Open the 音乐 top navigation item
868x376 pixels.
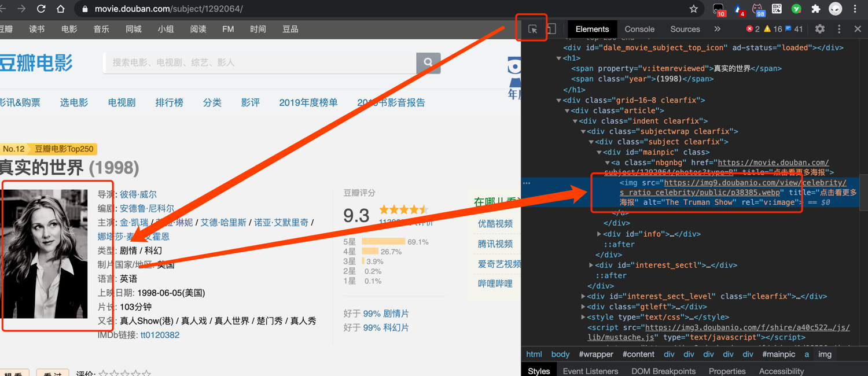click(101, 29)
